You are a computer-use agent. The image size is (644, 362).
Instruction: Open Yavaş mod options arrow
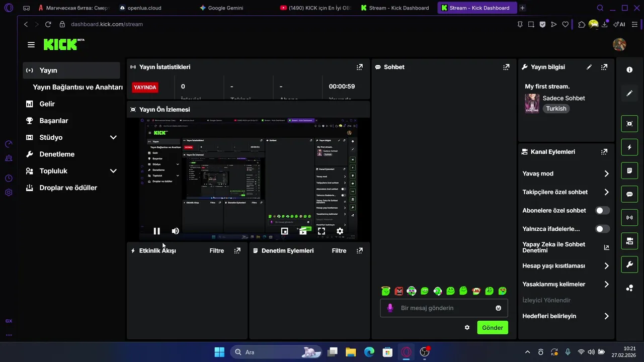tap(606, 173)
